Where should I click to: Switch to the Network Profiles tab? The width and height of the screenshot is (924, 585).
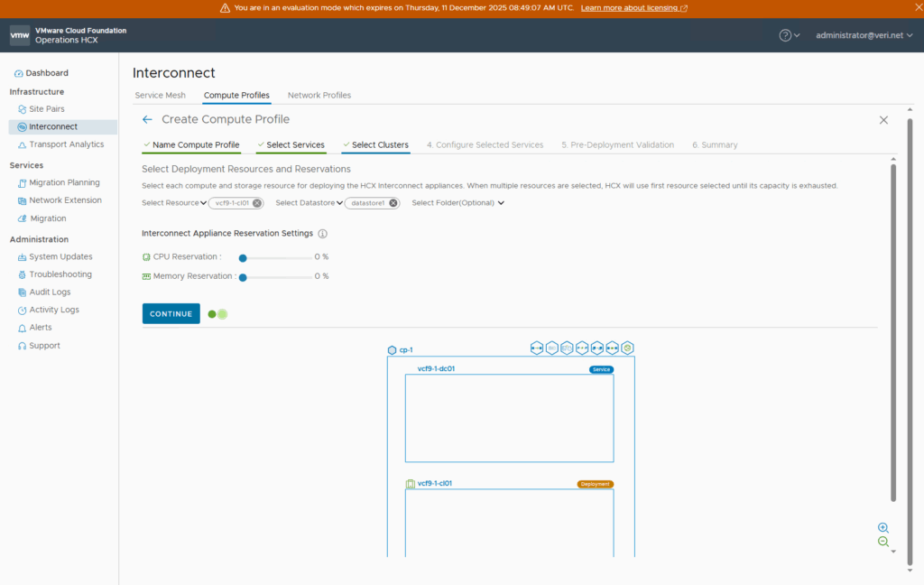tap(319, 95)
